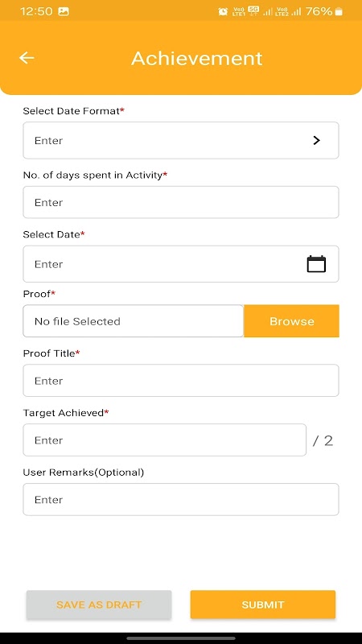Focus the Target Achieved input field

click(x=165, y=440)
